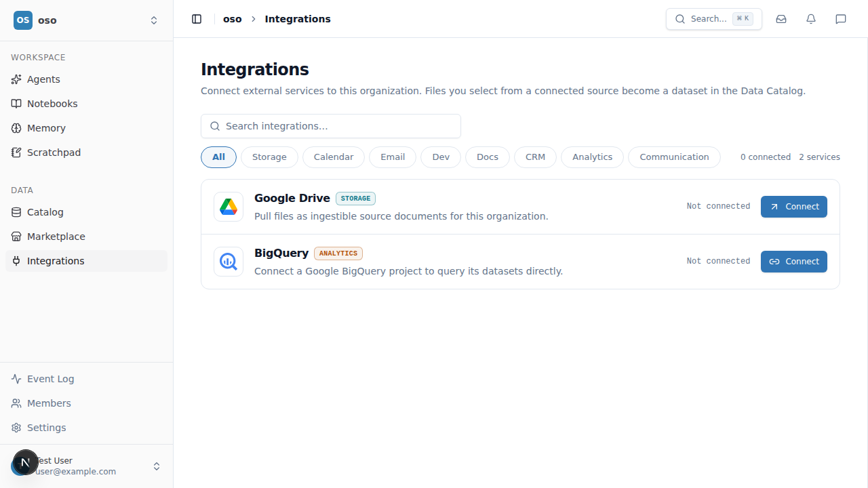Filter integrations by CRM
Screen dimensions: 868x488
(x=535, y=157)
